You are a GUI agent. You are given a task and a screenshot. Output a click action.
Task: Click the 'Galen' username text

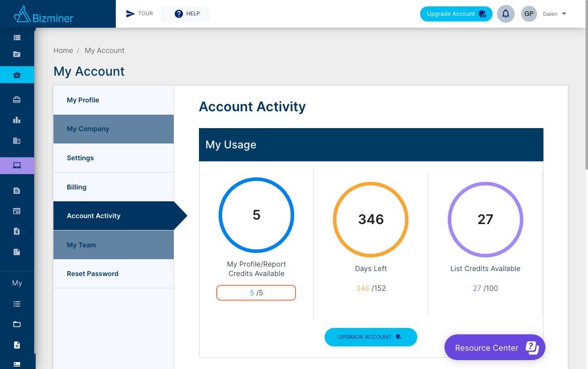click(550, 14)
